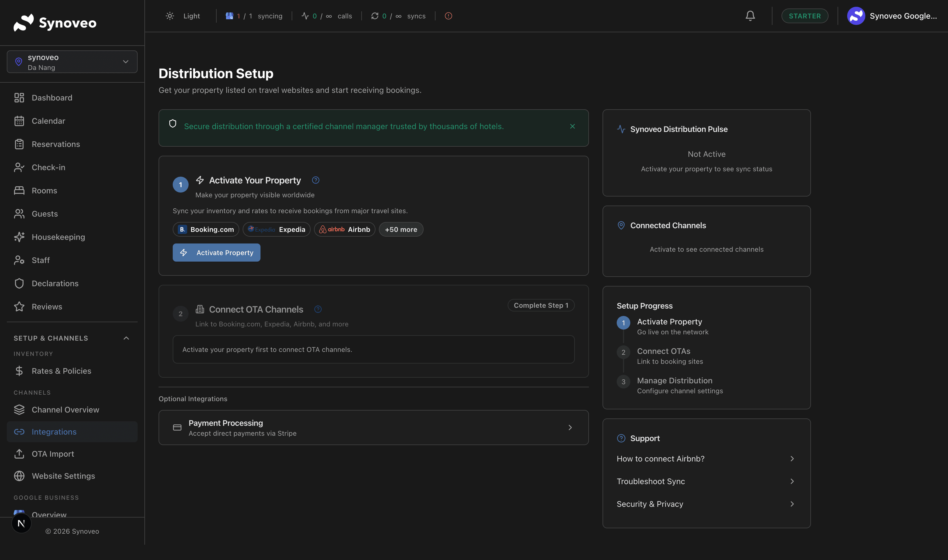
Task: Open the notifications bell
Action: 750,16
